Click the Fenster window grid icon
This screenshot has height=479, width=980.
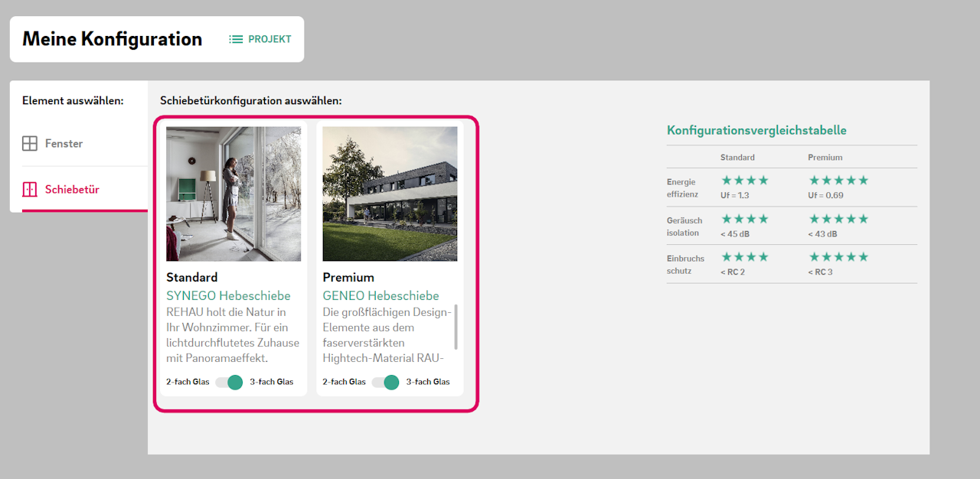(30, 144)
